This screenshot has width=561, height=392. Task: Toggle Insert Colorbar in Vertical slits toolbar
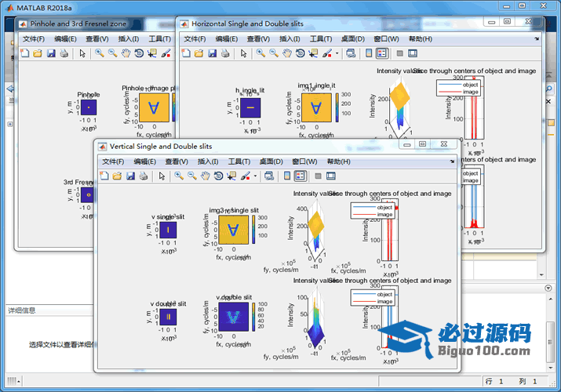pos(286,176)
